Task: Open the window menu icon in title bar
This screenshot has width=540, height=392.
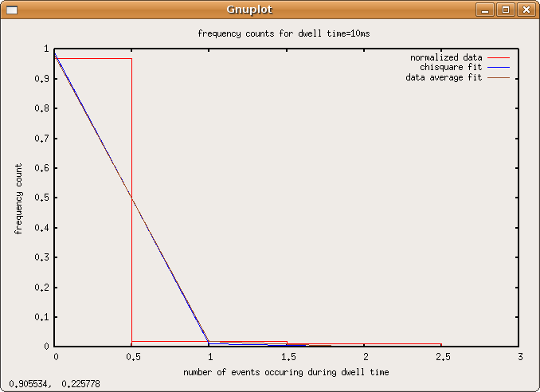Action: tap(10, 10)
